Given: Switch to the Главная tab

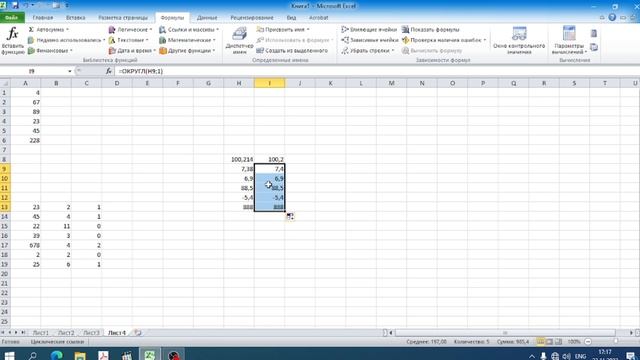Looking at the screenshot, I should pos(43,18).
